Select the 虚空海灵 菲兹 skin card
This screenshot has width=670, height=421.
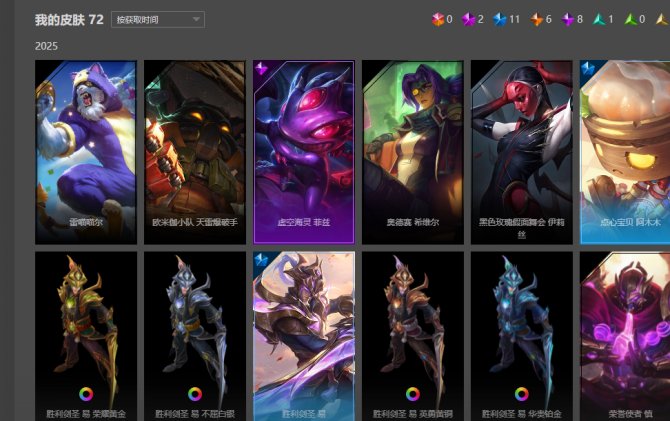(304, 152)
